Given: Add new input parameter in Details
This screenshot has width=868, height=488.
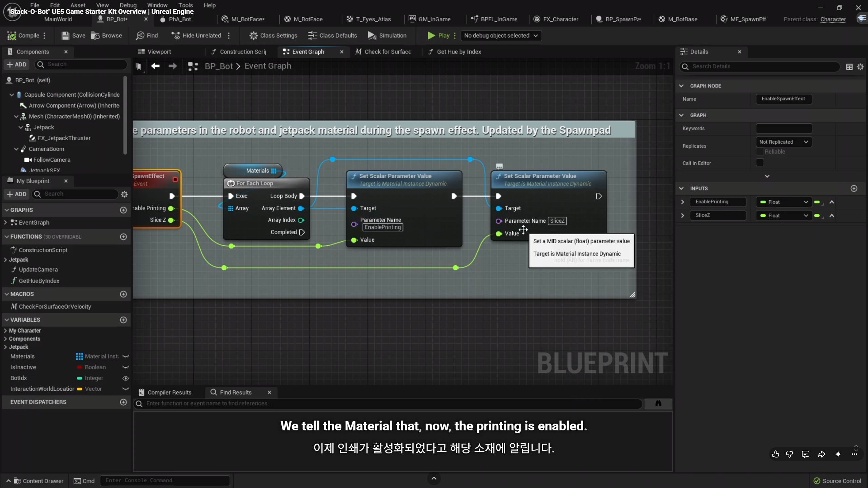Looking at the screenshot, I should 854,188.
